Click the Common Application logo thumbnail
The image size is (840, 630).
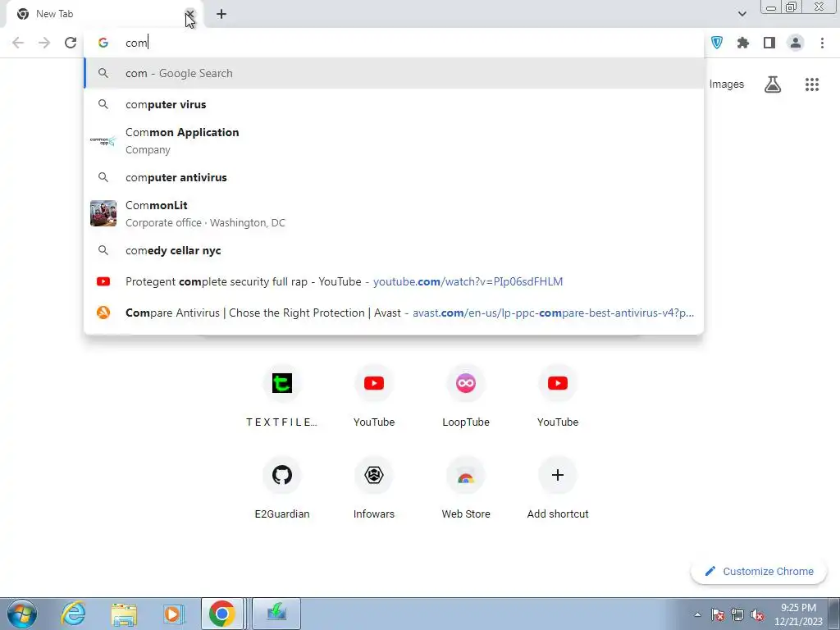click(103, 141)
